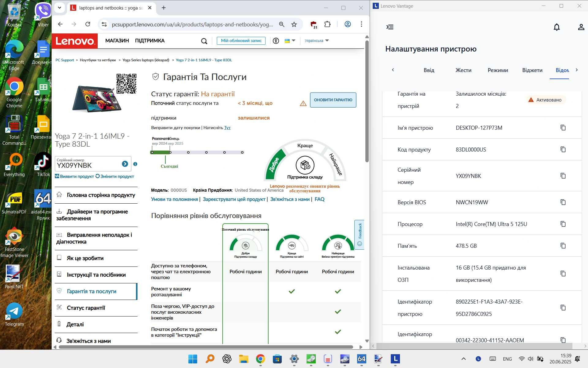Viewport: 588px width, 368px height.
Task: Toggle Lenovo Vantage navigation menu icon
Action: (x=390, y=27)
